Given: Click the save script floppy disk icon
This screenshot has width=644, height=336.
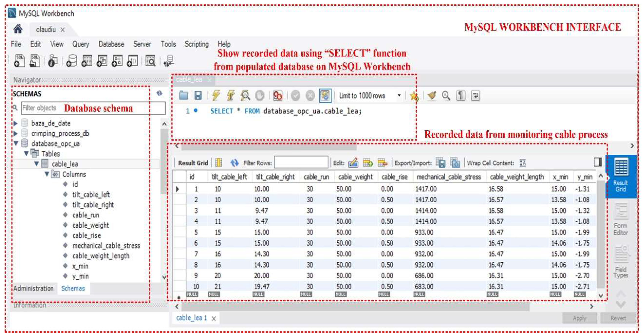Looking at the screenshot, I should 198,96.
